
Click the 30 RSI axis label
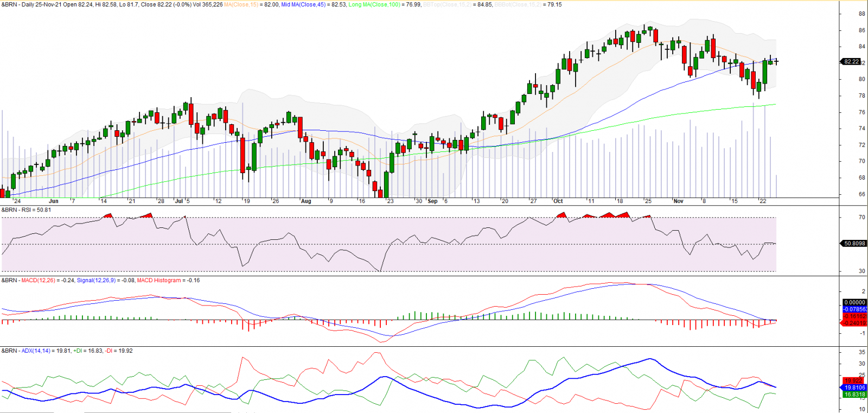click(862, 271)
